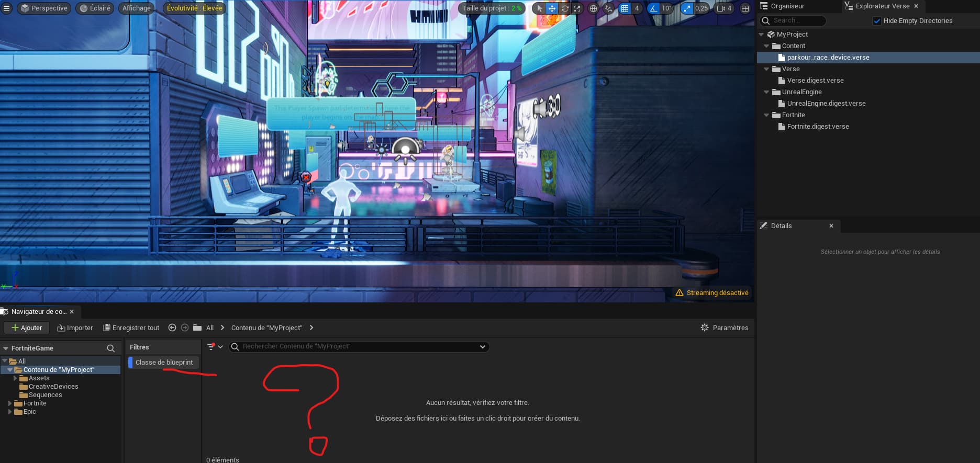Click the viewport layout maximize icon

pos(745,8)
